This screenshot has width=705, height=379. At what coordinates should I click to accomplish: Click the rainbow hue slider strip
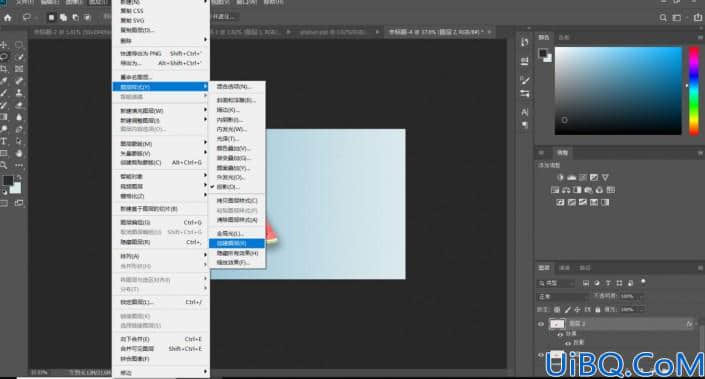click(694, 90)
